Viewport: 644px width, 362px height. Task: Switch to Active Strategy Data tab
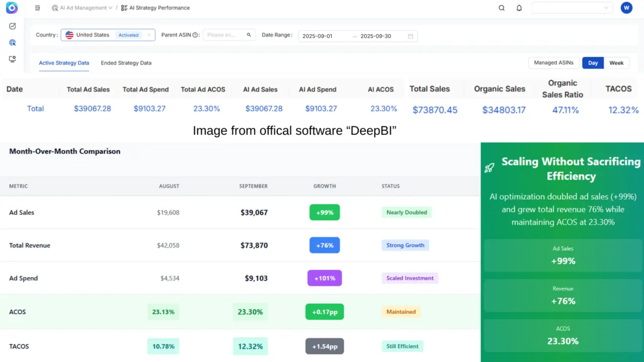pyautogui.click(x=64, y=63)
